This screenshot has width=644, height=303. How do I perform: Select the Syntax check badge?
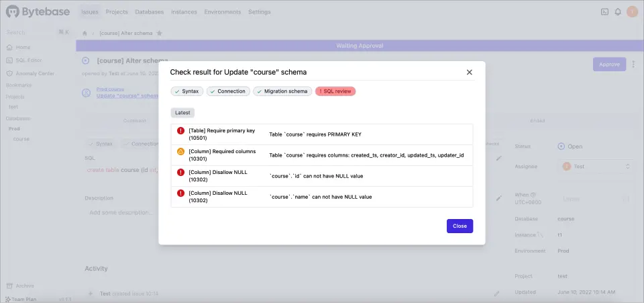[x=186, y=91]
